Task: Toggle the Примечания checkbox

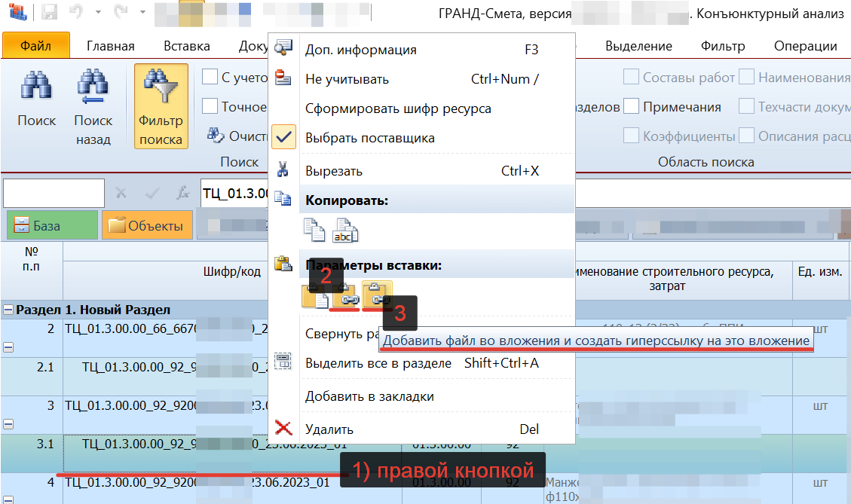Action: click(631, 105)
